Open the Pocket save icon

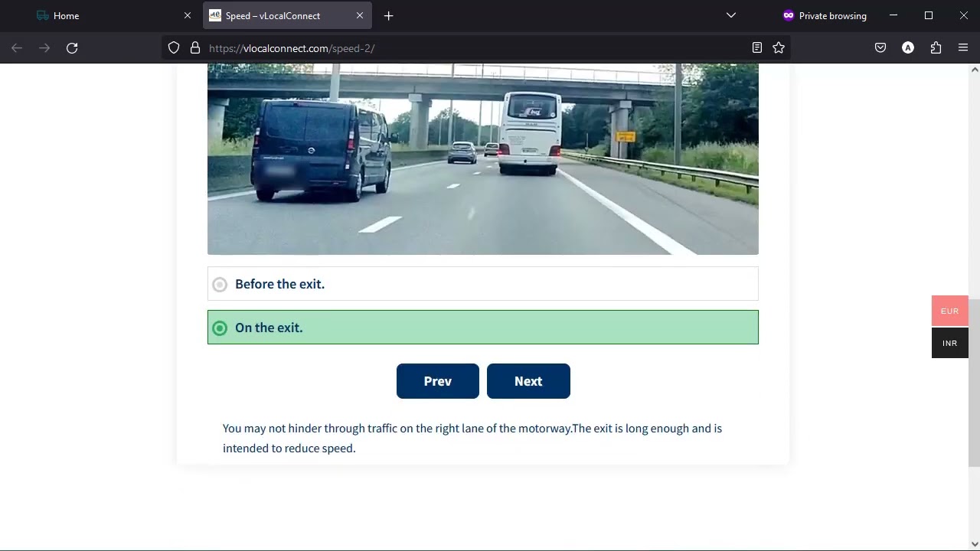pyautogui.click(x=880, y=48)
